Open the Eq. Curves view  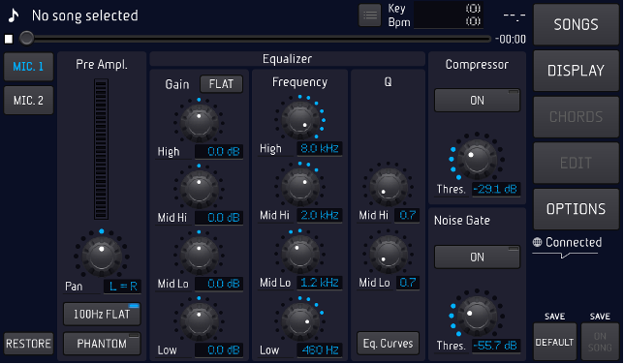(x=388, y=344)
